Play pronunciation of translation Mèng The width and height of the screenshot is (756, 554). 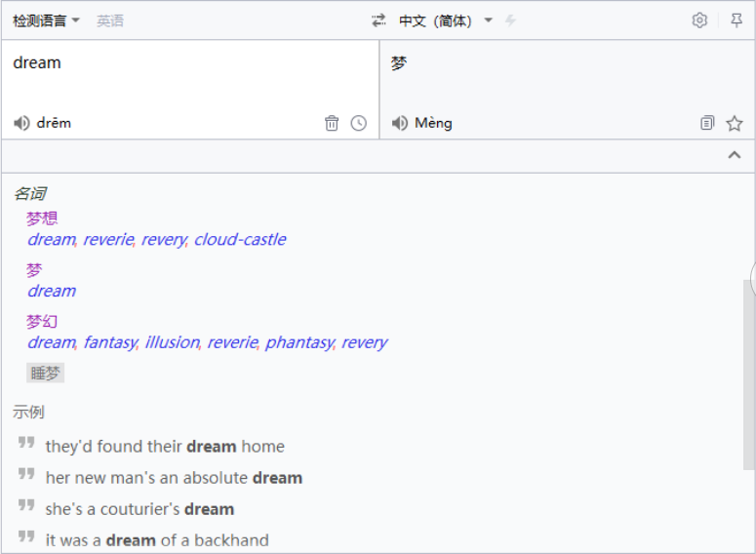(399, 123)
